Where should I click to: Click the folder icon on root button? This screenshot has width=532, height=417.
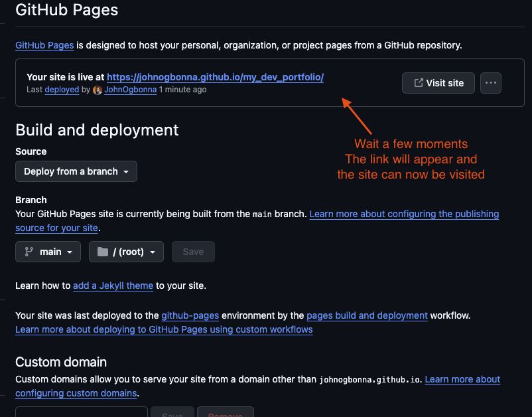(102, 252)
